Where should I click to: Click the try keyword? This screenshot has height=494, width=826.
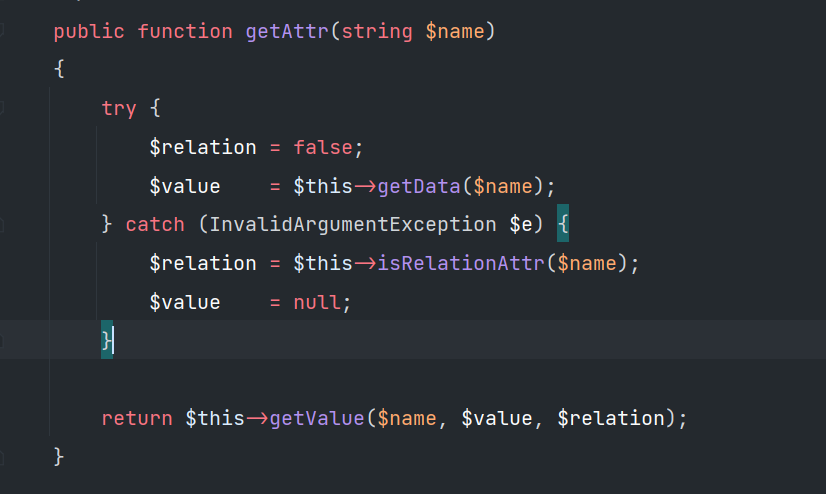(119, 108)
